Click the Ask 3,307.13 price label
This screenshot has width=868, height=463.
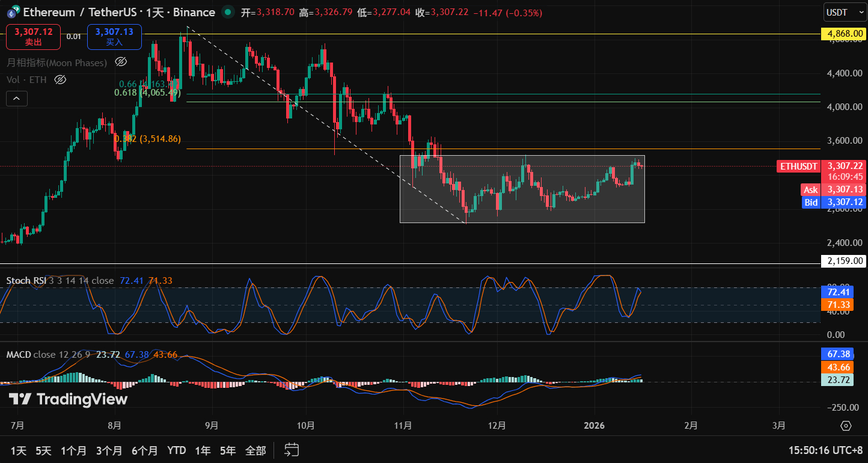(x=833, y=189)
